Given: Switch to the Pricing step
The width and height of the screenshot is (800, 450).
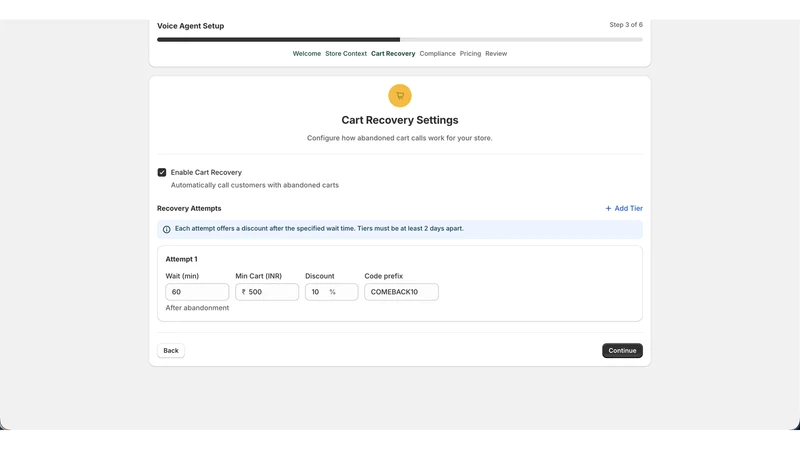Looking at the screenshot, I should pos(470,54).
